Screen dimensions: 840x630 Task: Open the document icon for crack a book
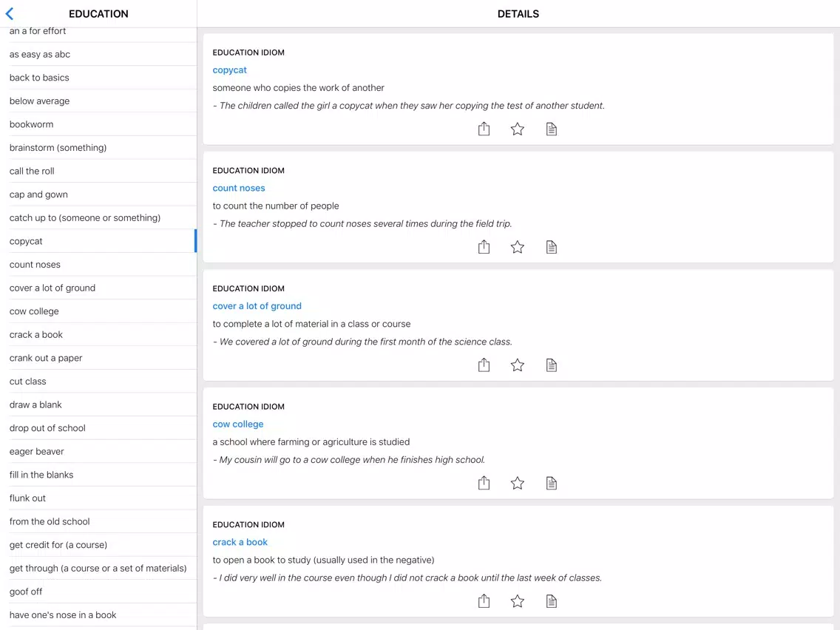pos(552,601)
